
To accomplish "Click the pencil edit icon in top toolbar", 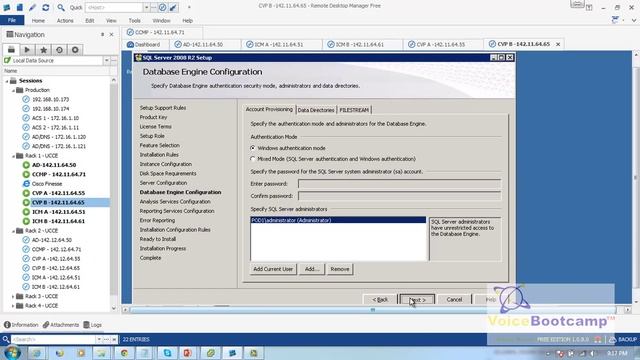I will [x=32, y=7].
